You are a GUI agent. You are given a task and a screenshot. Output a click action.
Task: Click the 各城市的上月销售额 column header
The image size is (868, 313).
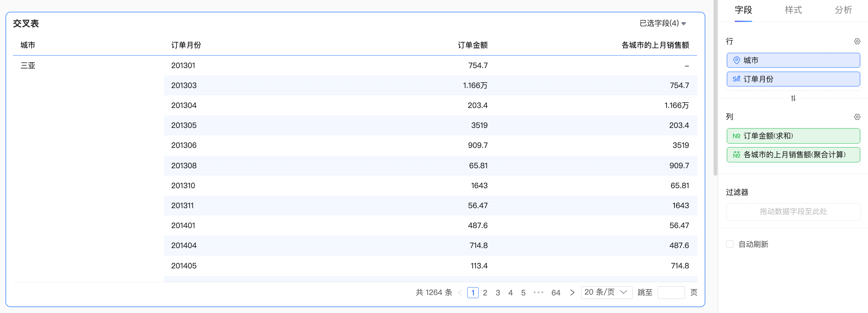coord(655,45)
